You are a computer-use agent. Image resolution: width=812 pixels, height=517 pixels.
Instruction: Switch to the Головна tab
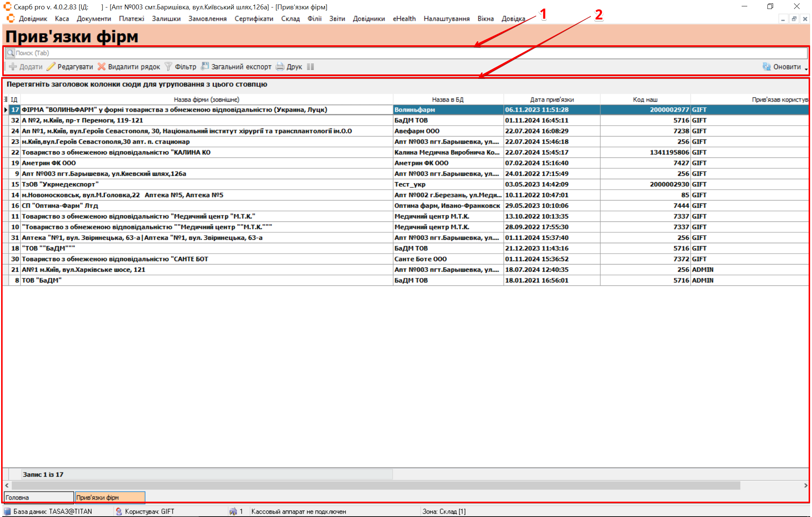[39, 497]
